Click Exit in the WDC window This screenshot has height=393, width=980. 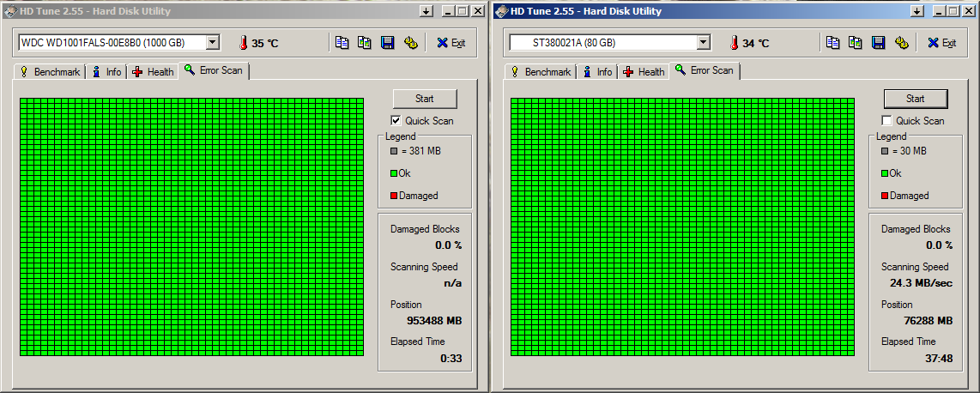pyautogui.click(x=451, y=43)
